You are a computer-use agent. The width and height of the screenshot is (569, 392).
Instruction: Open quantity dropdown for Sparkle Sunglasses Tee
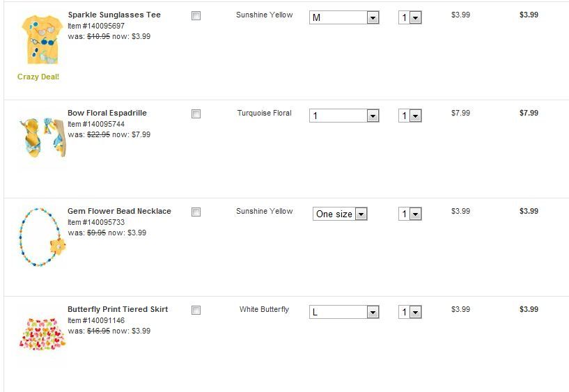coord(410,17)
